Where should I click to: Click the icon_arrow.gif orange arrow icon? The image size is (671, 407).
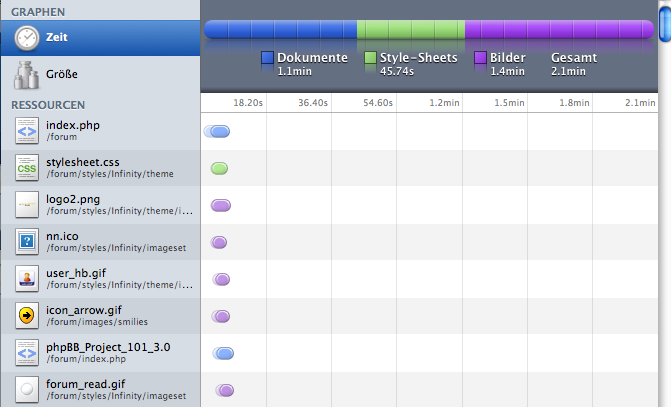click(27, 315)
